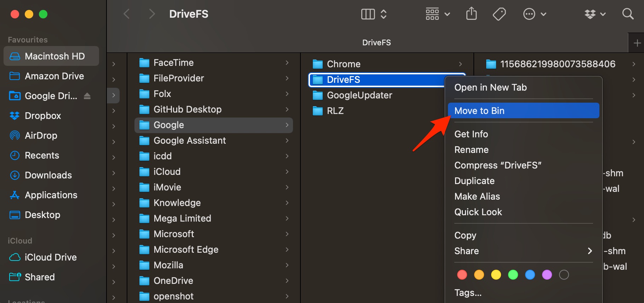Choose Move to Bin
This screenshot has width=644, height=303.
[523, 111]
